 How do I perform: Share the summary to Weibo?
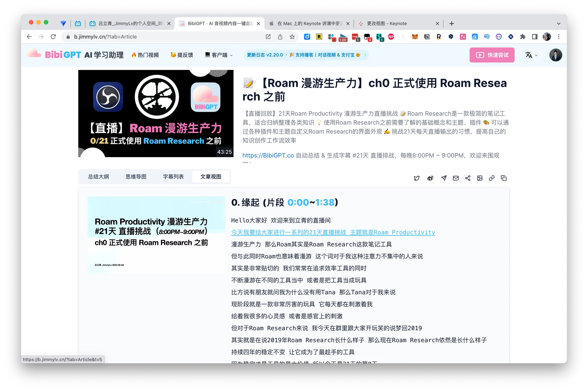[430, 178]
